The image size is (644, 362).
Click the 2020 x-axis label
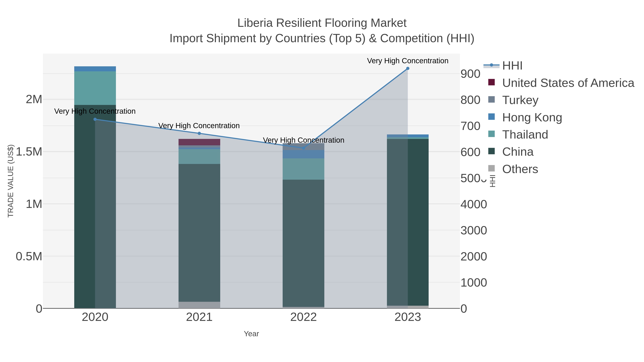(95, 317)
